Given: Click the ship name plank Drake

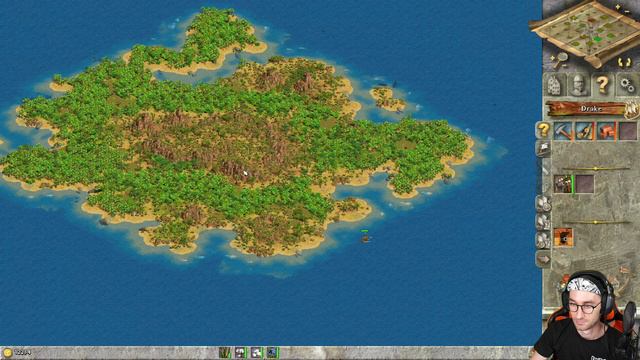Looking at the screenshot, I should 586,109.
